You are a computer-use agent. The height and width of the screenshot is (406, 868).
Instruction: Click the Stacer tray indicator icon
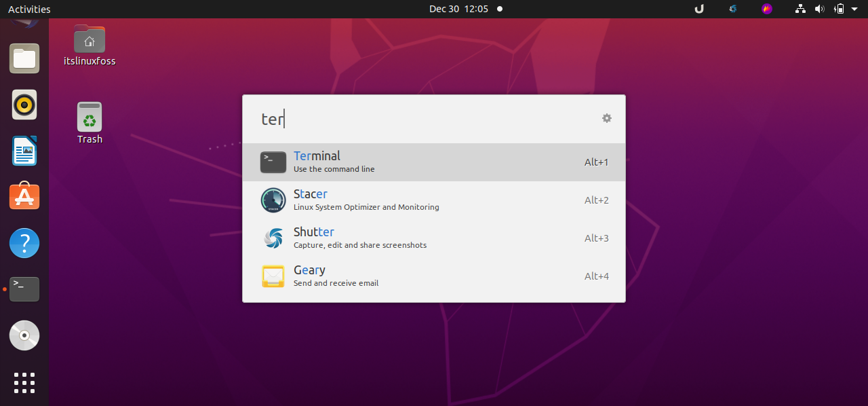pyautogui.click(x=733, y=9)
